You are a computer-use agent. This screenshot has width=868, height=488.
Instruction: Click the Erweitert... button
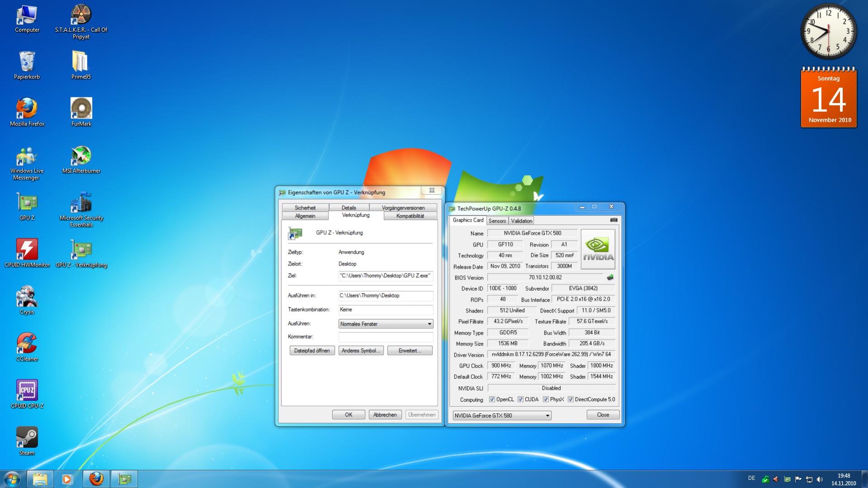410,351
